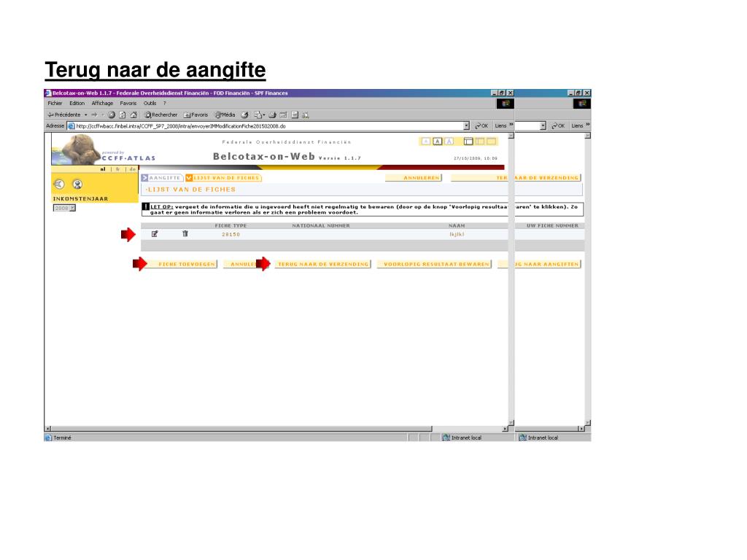Screen dimensions: 747x560
Task: Click the Terminé status bar text
Action: point(62,437)
